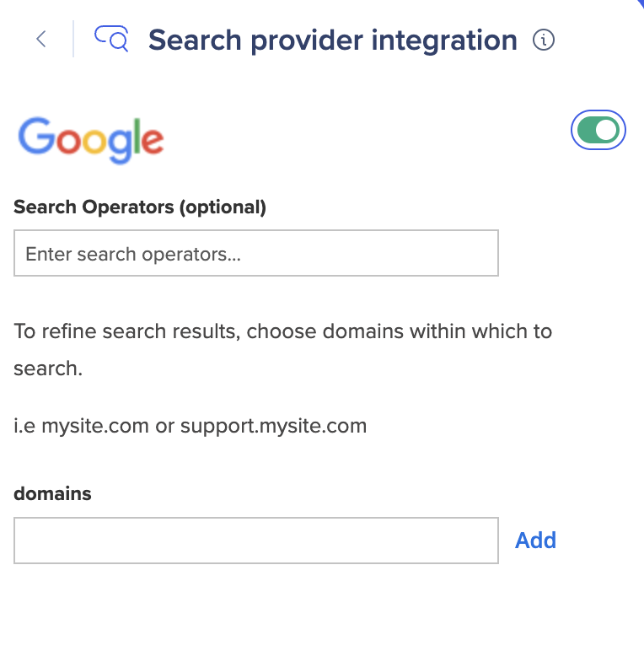Click the magnifying glass in the header icon
The width and height of the screenshot is (644, 651).
tap(120, 41)
